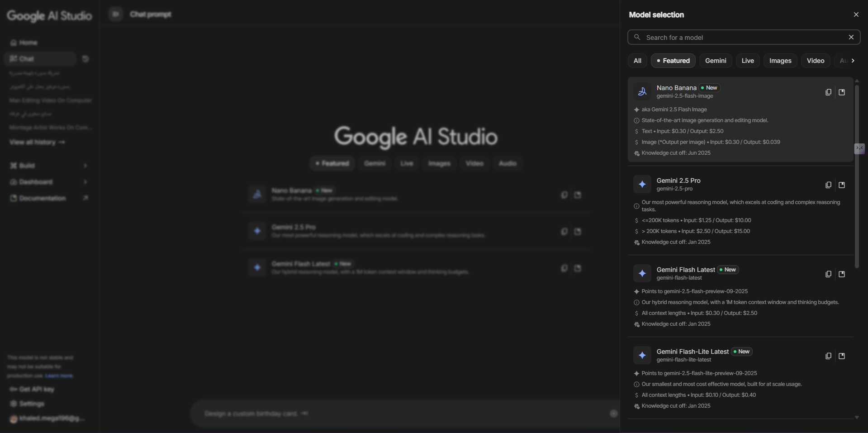This screenshot has height=433, width=868.
Task: Copy the gemini-2.5-pro model ID
Action: pyautogui.click(x=828, y=185)
